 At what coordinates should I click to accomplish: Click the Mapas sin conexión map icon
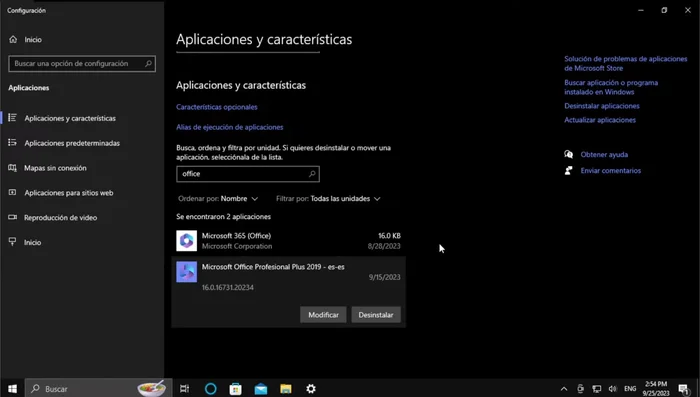click(x=12, y=168)
